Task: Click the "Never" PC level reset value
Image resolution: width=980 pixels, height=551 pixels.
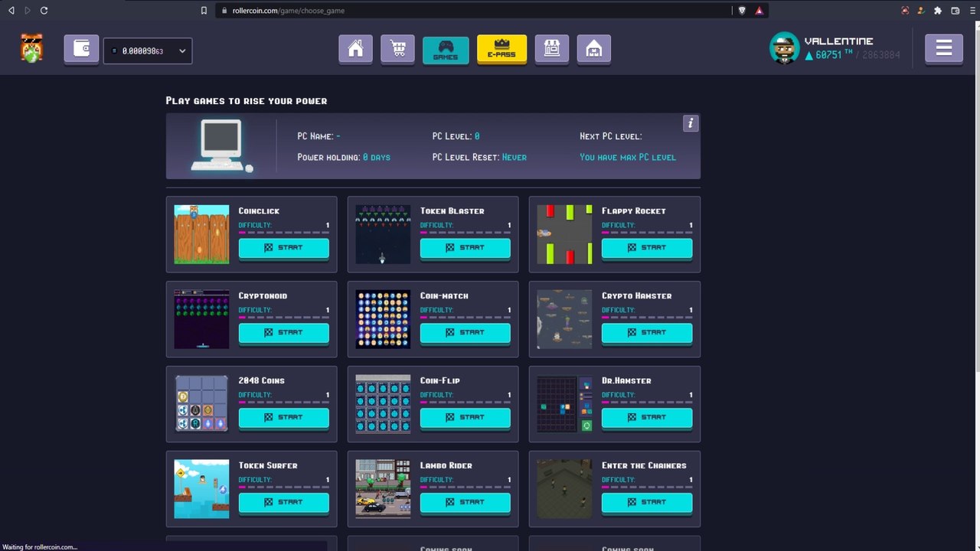Action: pos(514,157)
